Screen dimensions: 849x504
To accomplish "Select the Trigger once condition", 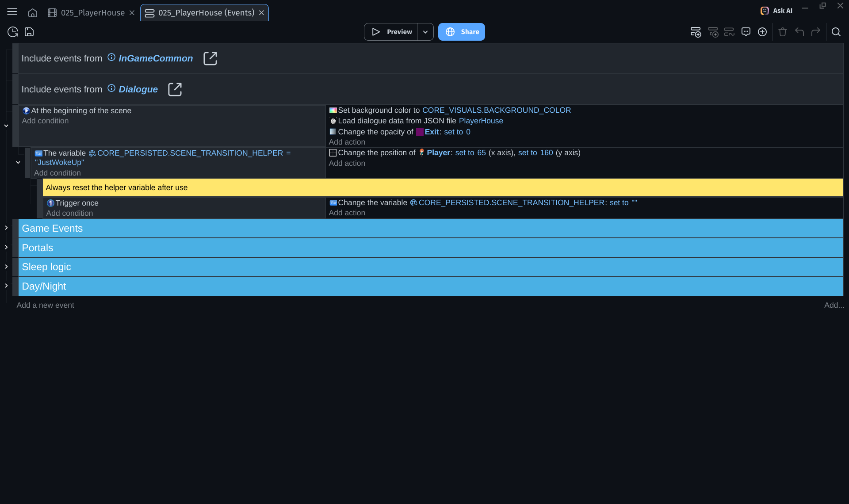I will [x=77, y=203].
